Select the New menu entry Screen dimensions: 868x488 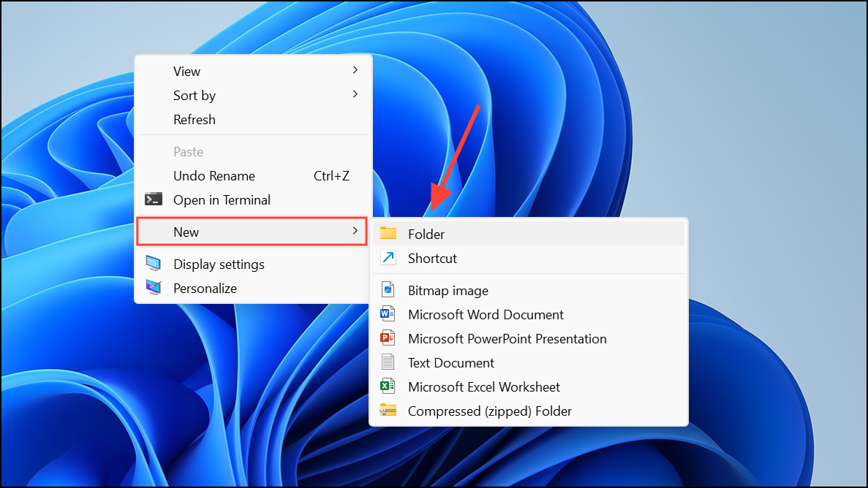(252, 232)
